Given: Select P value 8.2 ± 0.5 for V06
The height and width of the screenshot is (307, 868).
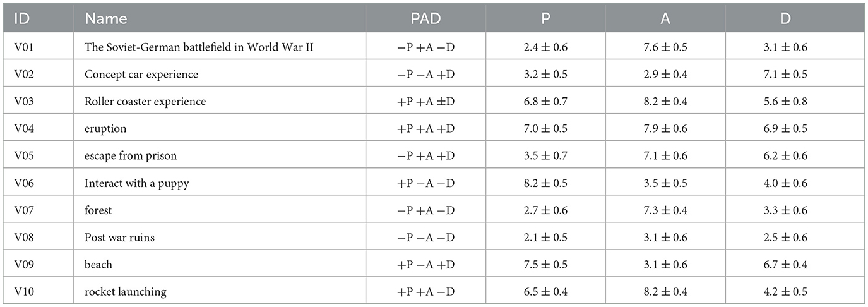Looking at the screenshot, I should [x=545, y=183].
